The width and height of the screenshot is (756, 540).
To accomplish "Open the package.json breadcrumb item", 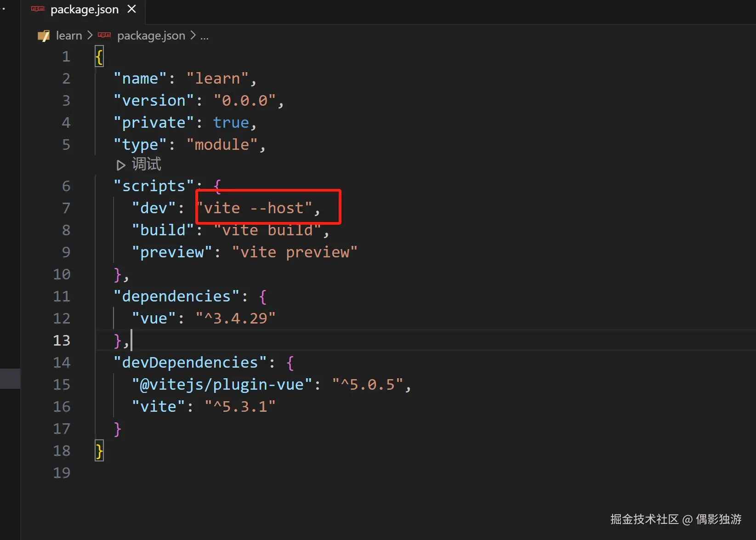I will click(x=151, y=36).
